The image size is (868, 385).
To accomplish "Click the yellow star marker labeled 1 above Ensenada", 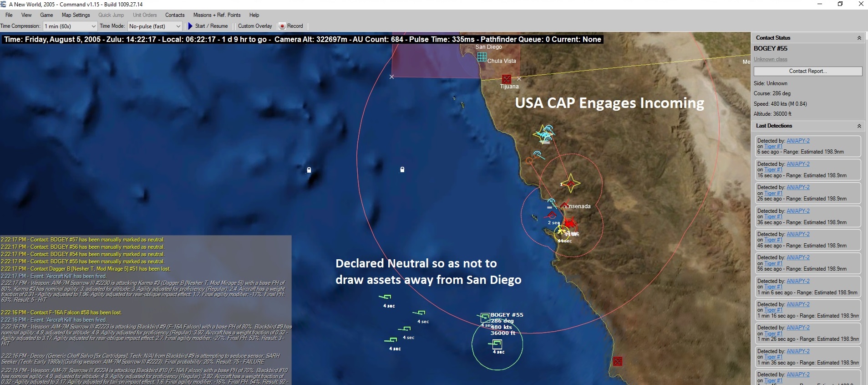I will [570, 184].
